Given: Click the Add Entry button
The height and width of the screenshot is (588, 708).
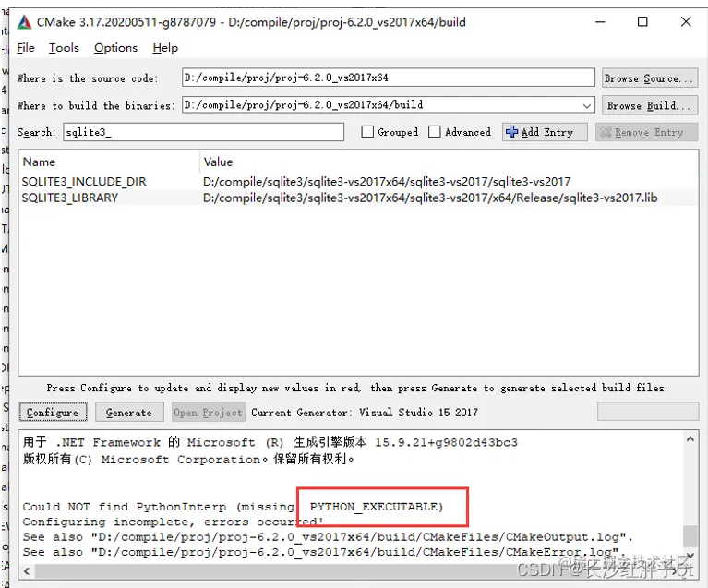Looking at the screenshot, I should [545, 132].
